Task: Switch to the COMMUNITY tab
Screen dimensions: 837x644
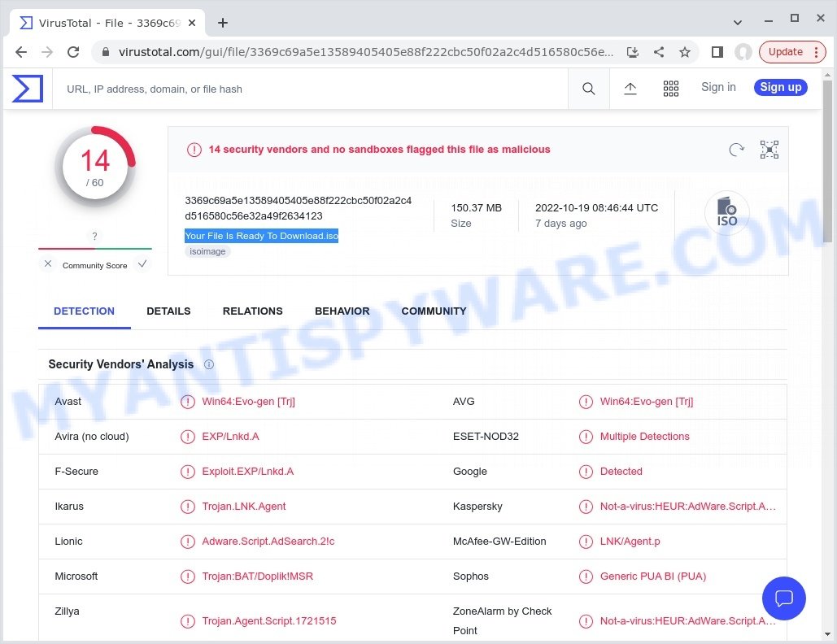Action: 434,311
